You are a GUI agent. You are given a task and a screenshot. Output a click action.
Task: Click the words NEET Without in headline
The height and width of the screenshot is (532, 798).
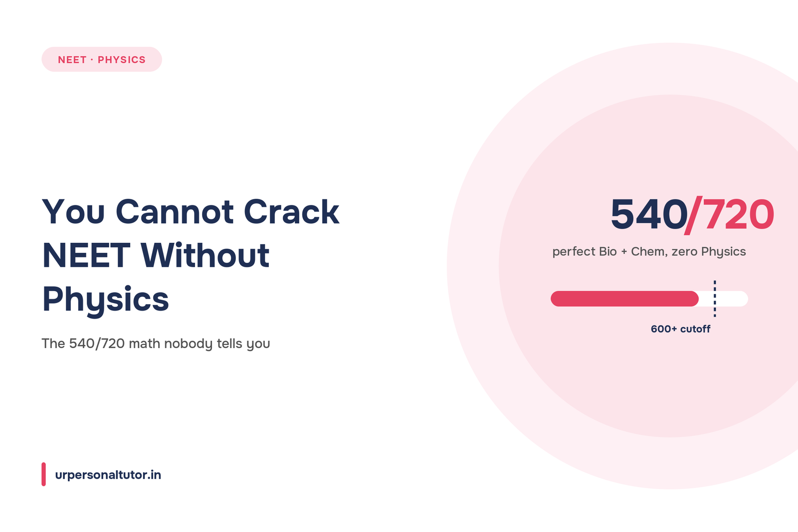(x=156, y=256)
